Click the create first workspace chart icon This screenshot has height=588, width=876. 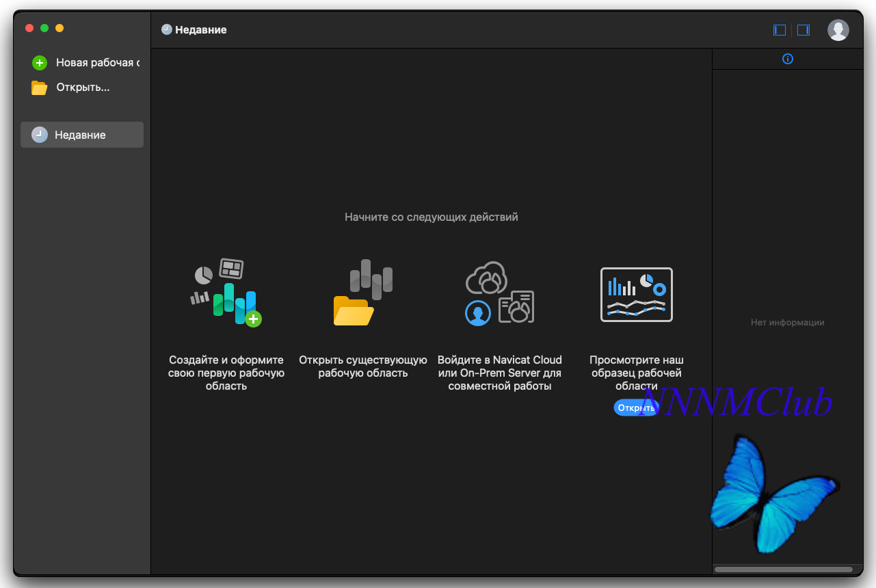click(226, 293)
